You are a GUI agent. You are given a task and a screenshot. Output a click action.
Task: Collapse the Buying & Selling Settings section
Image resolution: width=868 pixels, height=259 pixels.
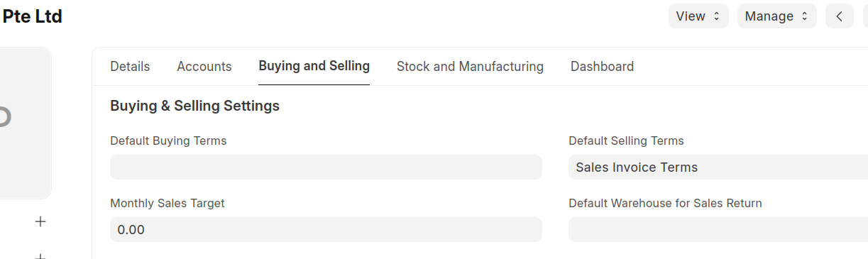194,106
